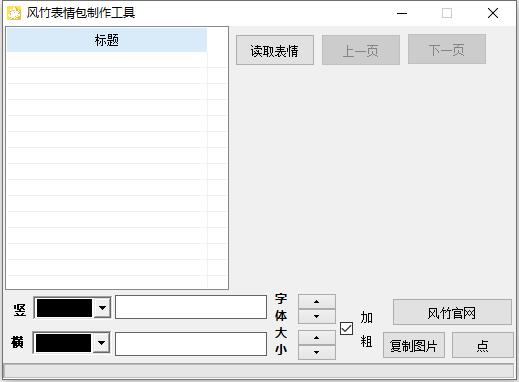Toggle the 加粗 bold checkbox
519x382 pixels.
(x=346, y=329)
